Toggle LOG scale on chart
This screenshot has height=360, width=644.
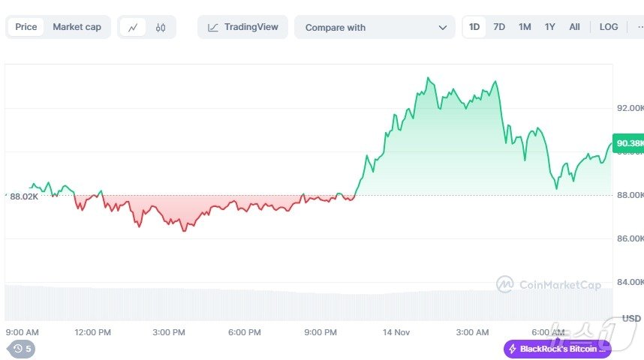[609, 27]
